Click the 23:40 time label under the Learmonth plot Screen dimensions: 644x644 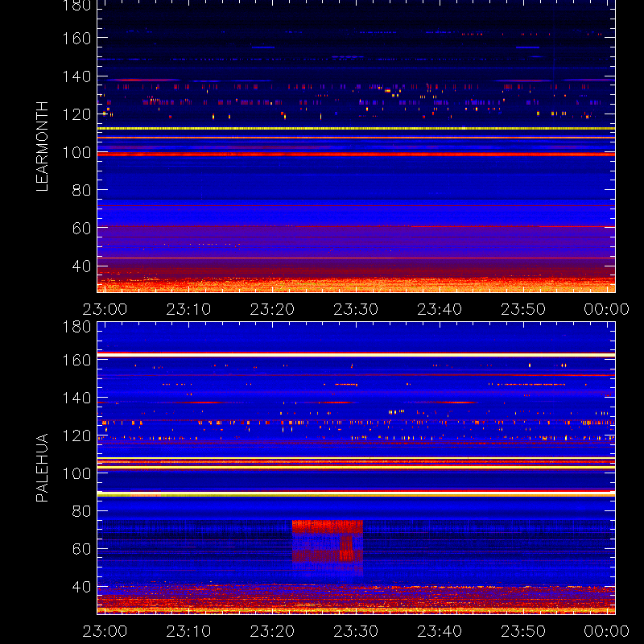(440, 309)
